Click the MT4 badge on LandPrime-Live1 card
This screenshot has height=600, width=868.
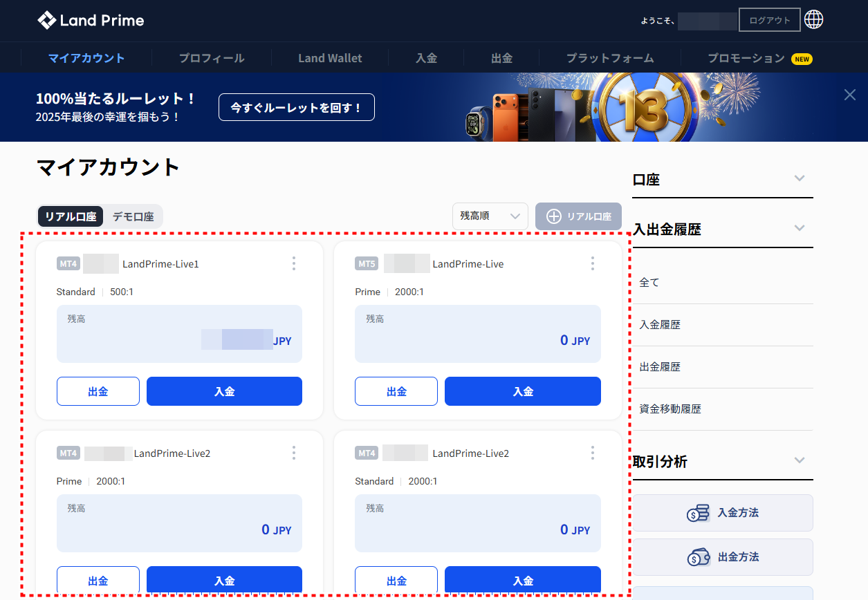pos(68,263)
